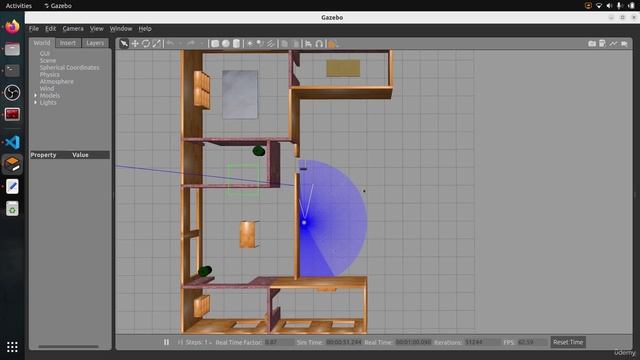Open the View menu

point(97,29)
